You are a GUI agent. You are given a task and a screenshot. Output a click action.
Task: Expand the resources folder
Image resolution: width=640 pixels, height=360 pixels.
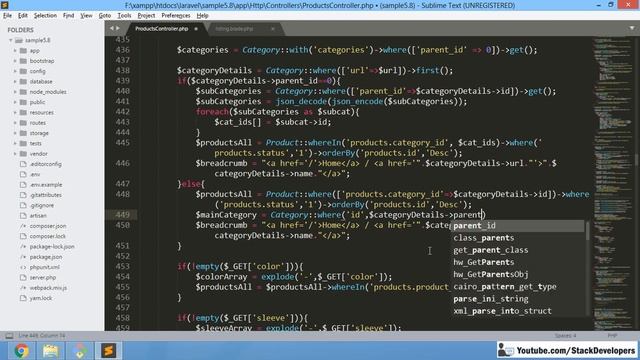tap(15, 112)
